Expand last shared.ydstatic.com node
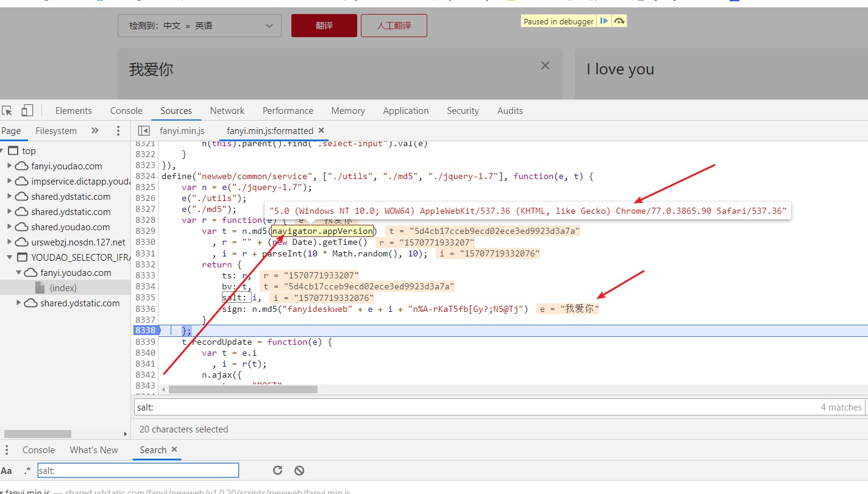Image resolution: width=868 pixels, height=494 pixels. tap(18, 303)
